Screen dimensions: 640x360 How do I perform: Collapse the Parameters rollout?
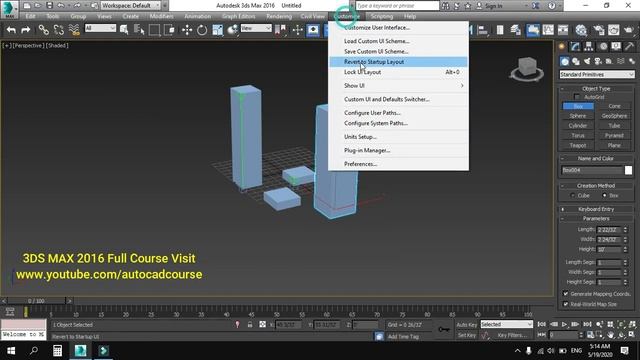(x=596, y=219)
